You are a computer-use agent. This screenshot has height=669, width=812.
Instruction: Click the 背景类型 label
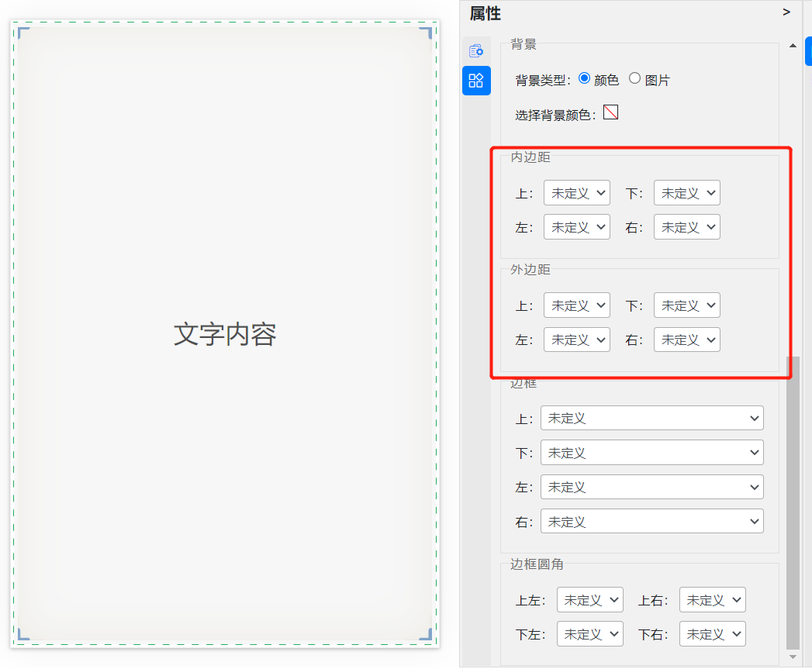(543, 81)
